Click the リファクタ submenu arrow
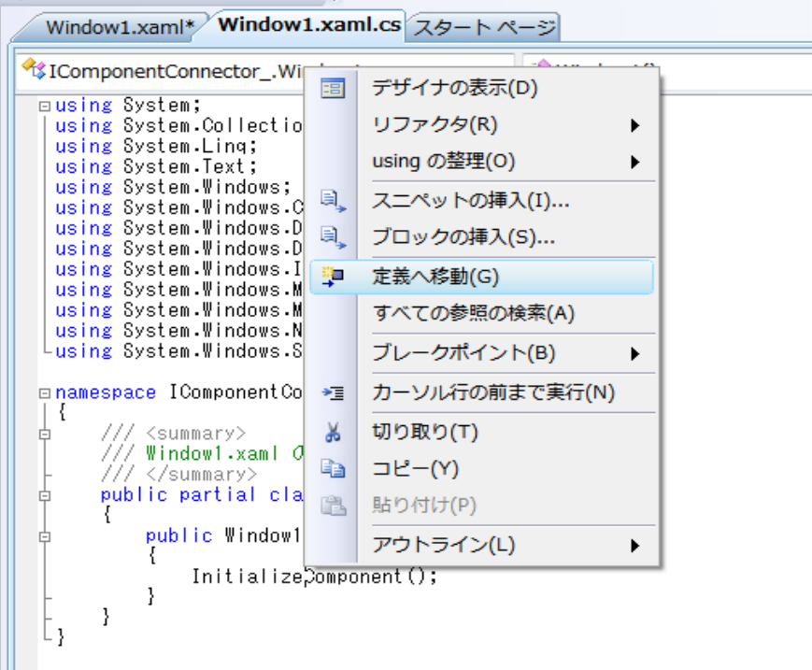Screen dimensions: 812x670 coord(634,125)
